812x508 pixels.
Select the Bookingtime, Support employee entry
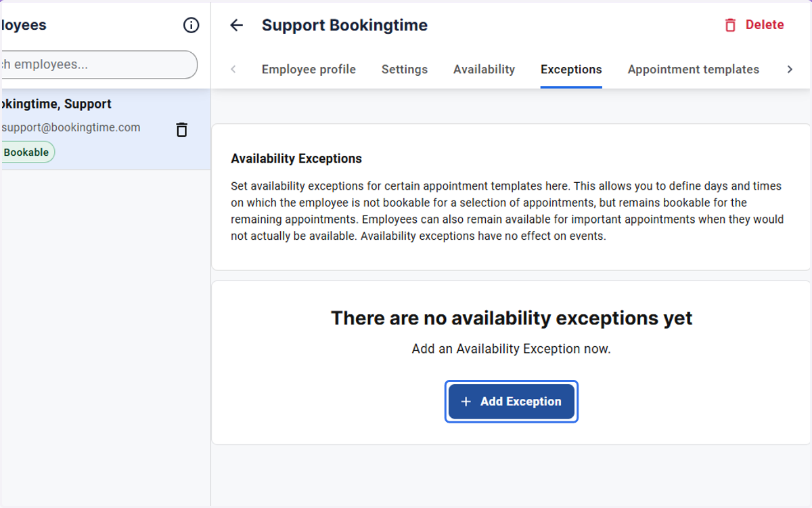point(106,129)
